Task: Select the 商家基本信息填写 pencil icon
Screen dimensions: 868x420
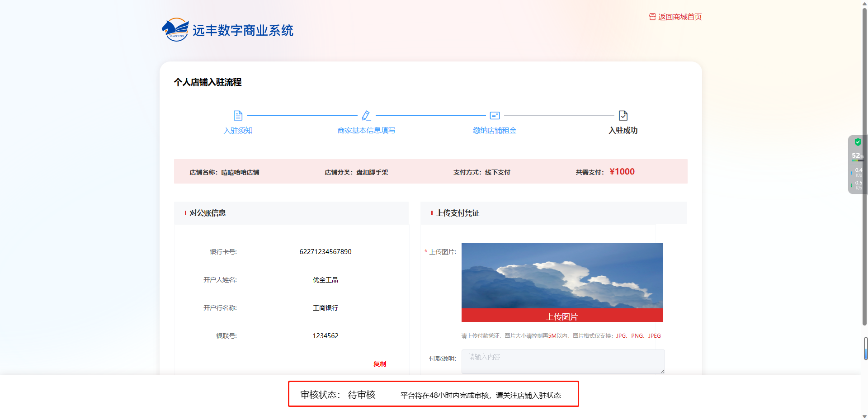Action: tap(366, 115)
